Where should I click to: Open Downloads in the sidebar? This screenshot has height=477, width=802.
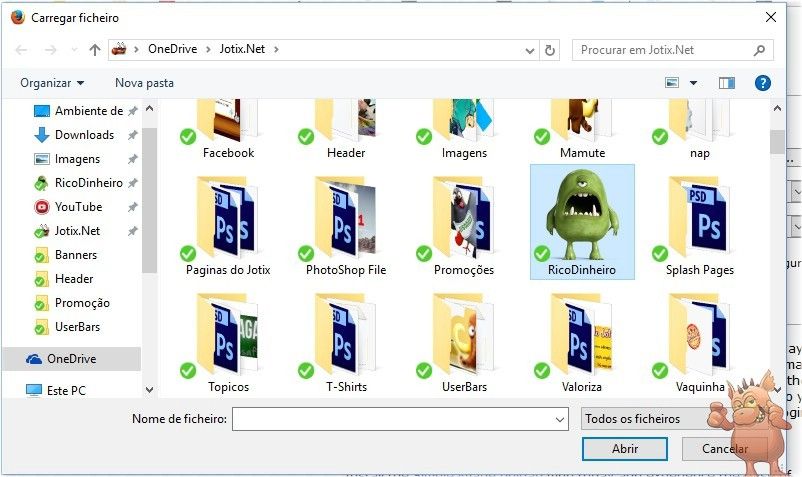(x=74, y=135)
